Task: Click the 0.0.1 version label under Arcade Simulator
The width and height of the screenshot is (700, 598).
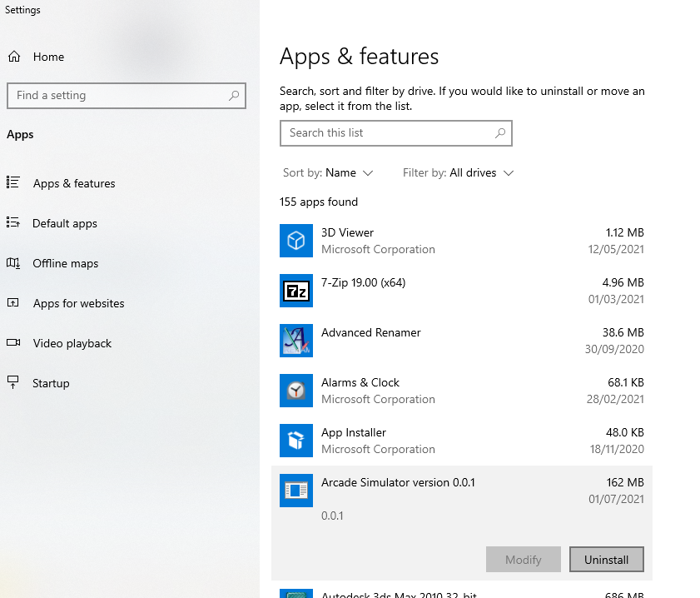Action: (332, 516)
